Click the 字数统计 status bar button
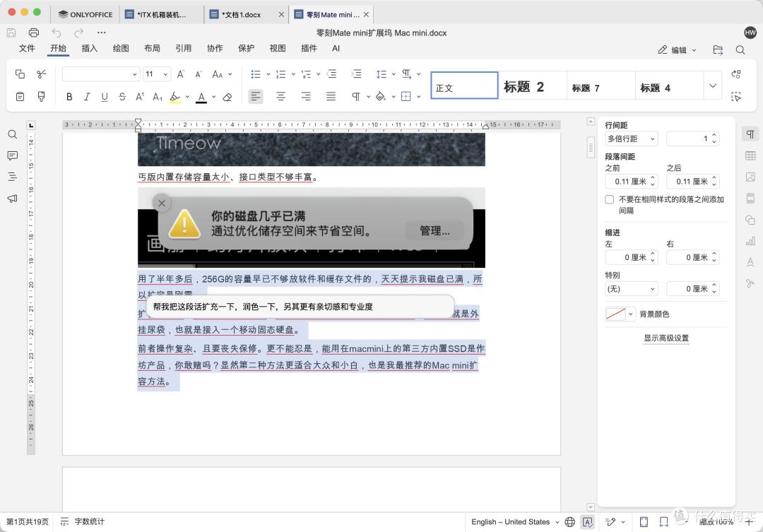Viewport: 763px width, 532px height. [82, 522]
